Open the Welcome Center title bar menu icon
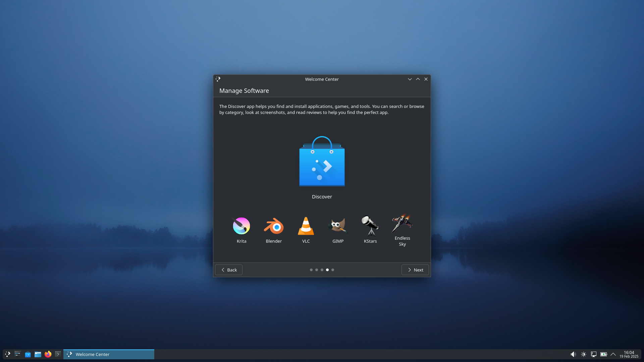Viewport: 644px width, 362px height. (x=218, y=79)
